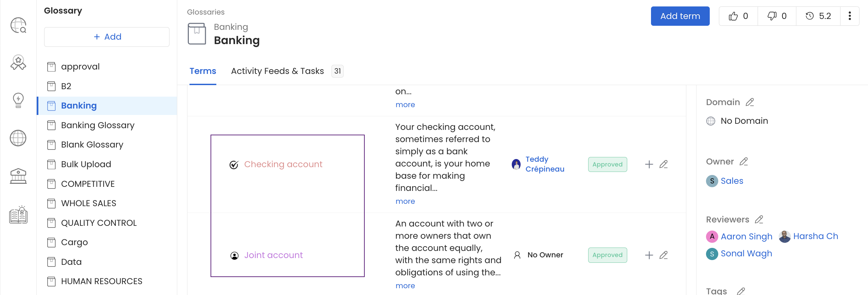This screenshot has width=868, height=295.
Task: Expand the Joint account description with more
Action: coord(405,286)
